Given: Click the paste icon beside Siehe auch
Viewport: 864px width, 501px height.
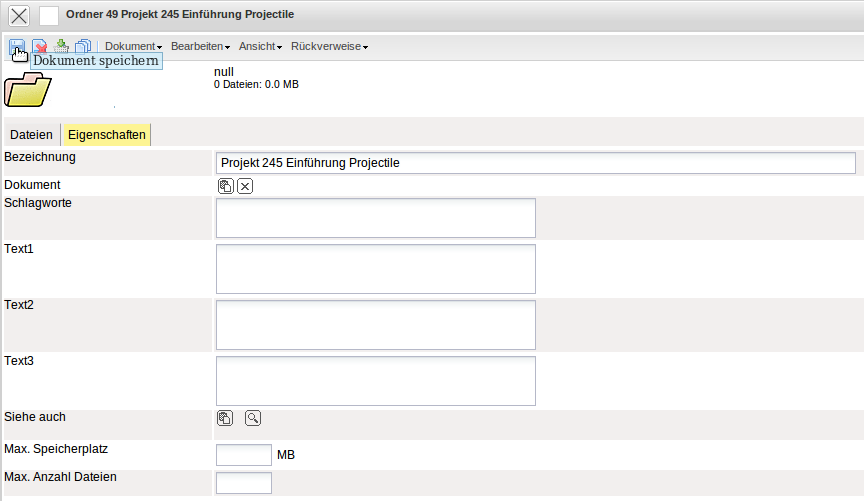Looking at the screenshot, I should (x=225, y=418).
